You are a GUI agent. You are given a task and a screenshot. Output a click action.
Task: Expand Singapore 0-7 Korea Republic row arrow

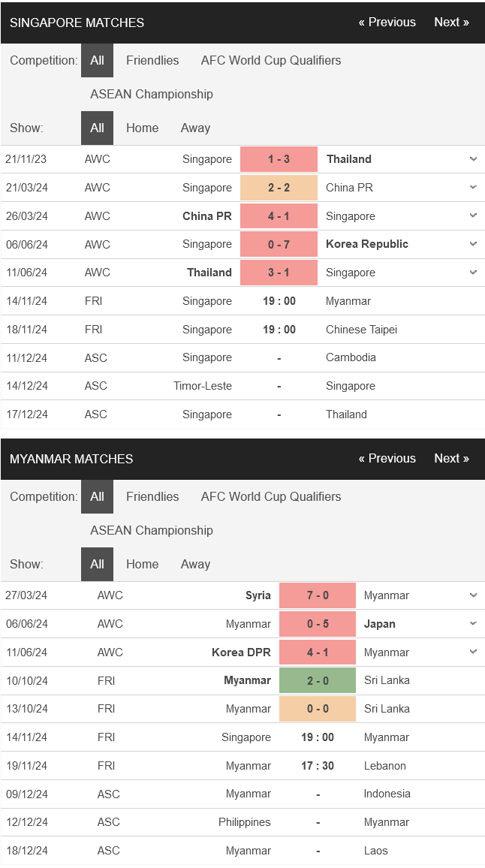[x=473, y=244]
